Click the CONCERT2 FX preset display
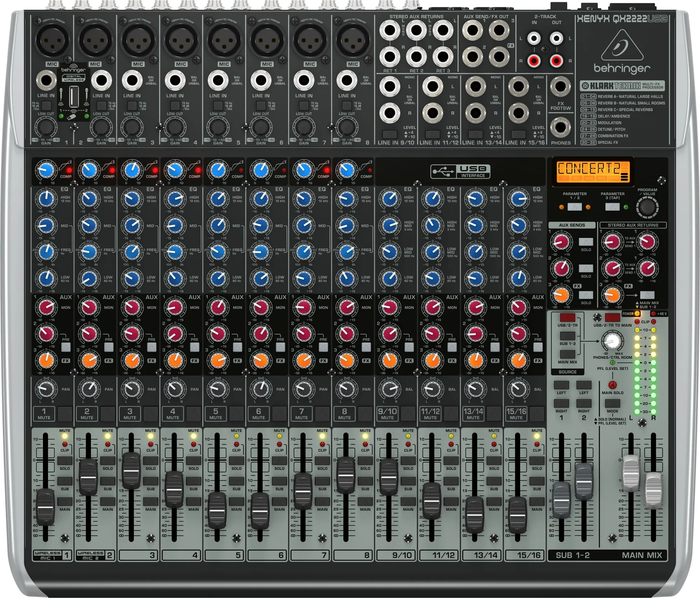700x598 pixels. pos(593,171)
